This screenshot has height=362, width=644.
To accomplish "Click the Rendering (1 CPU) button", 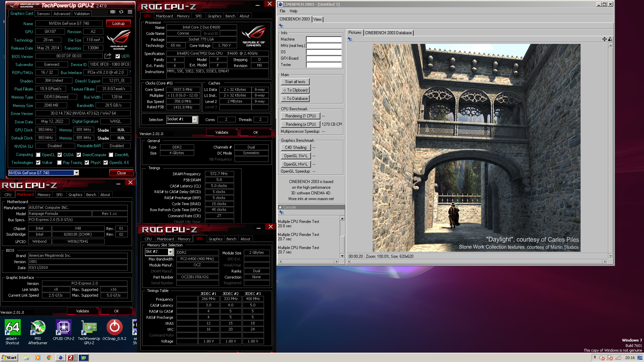I will [301, 116].
